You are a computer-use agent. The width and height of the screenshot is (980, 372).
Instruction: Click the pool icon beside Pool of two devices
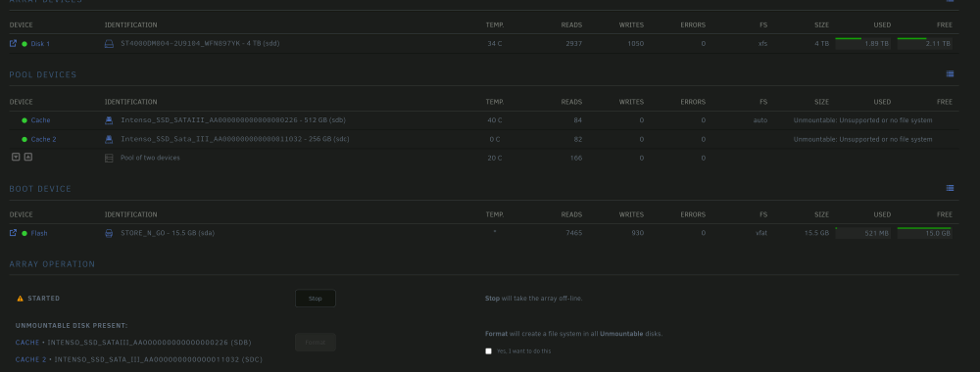[x=109, y=158]
